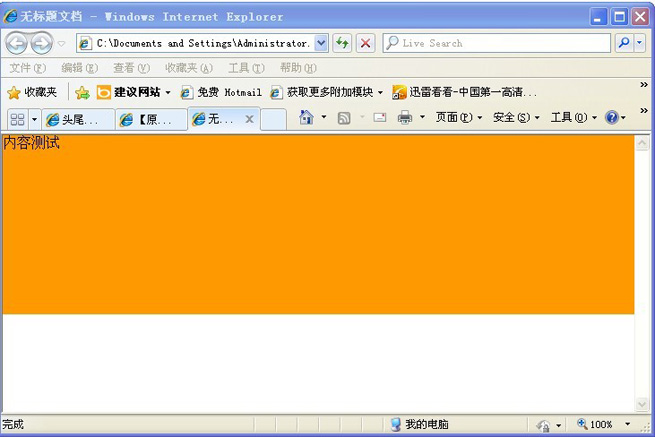The width and height of the screenshot is (655, 437).
Task: Open search provider options dropdown arrow
Action: click(x=640, y=43)
